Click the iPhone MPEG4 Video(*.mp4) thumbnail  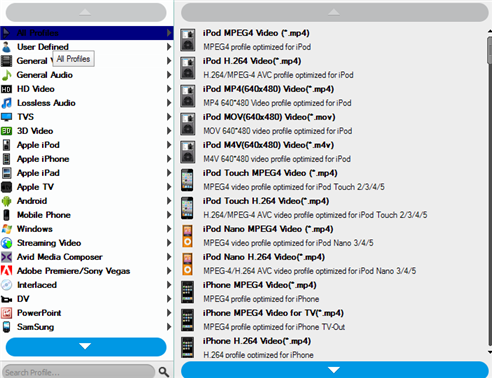click(x=187, y=292)
